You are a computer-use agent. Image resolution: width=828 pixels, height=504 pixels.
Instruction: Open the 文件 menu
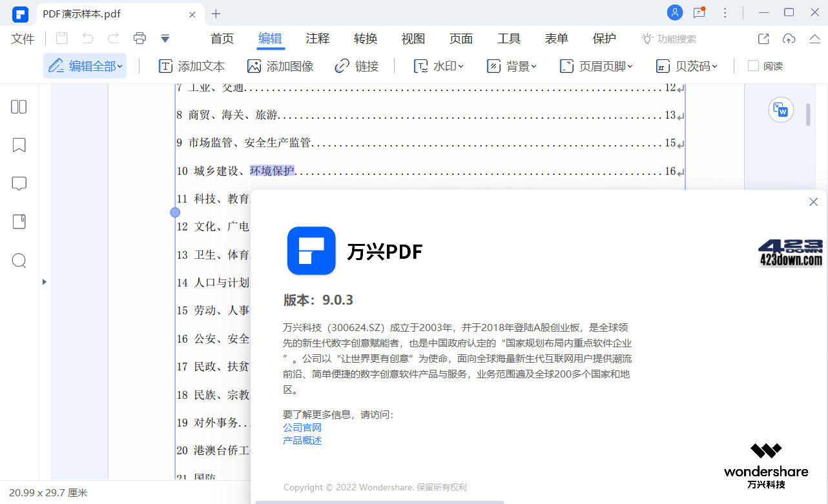click(23, 38)
